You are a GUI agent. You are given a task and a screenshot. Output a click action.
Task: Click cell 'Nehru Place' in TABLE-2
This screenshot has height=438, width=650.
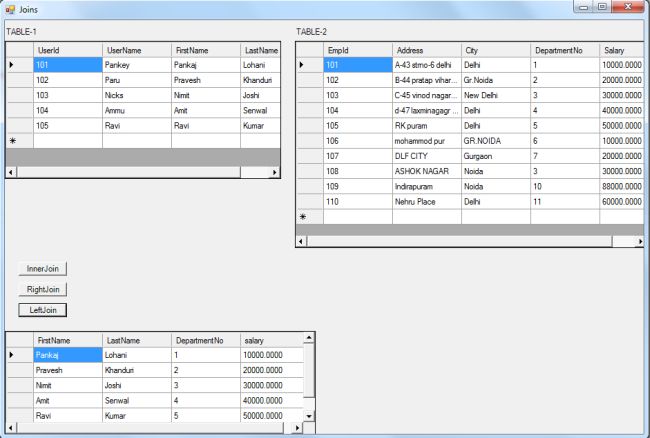427,201
